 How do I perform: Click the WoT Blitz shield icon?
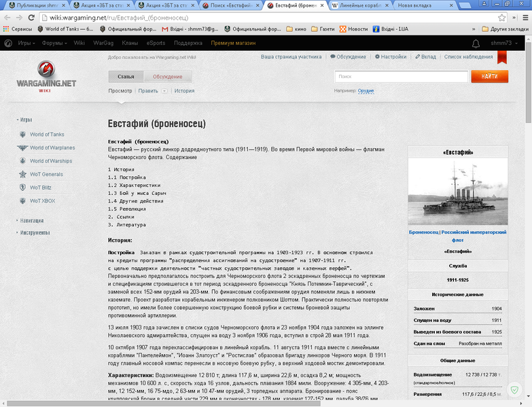22,188
